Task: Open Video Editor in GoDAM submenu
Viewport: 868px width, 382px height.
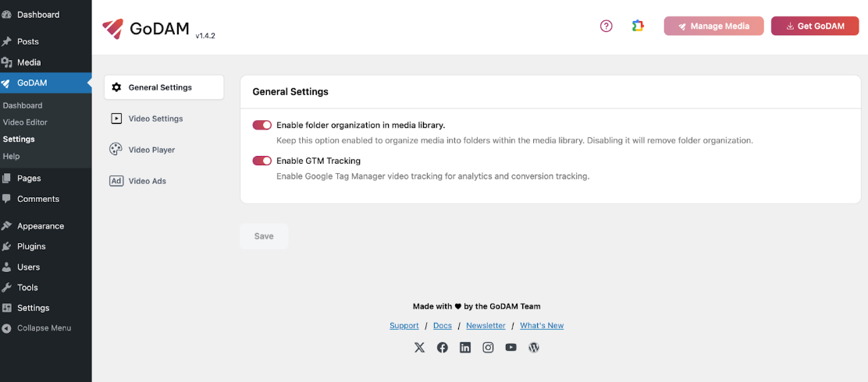Action: tap(25, 122)
